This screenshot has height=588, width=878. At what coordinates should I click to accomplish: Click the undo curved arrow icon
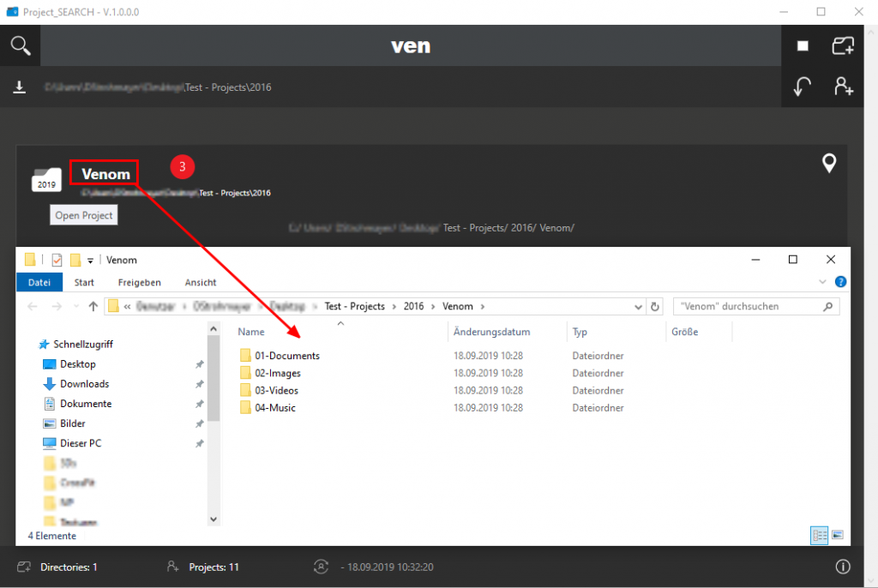click(803, 87)
